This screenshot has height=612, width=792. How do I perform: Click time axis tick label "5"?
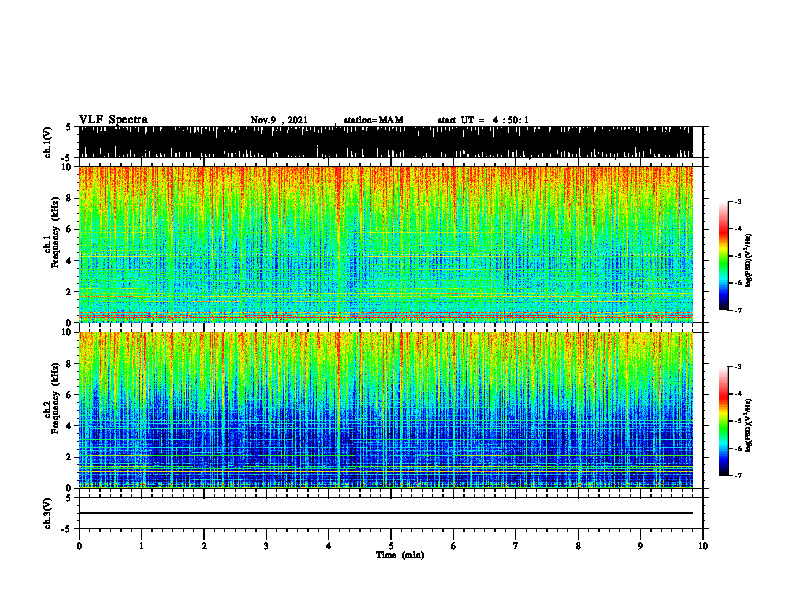(391, 546)
